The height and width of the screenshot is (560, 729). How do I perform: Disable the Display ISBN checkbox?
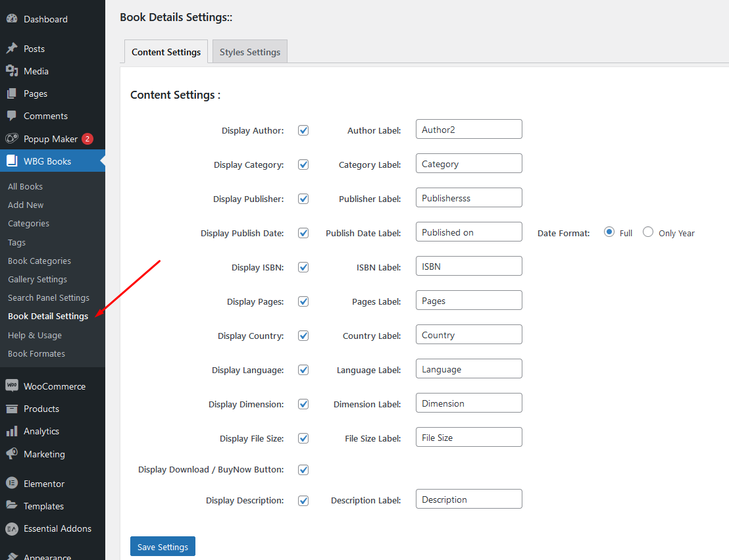pos(303,267)
